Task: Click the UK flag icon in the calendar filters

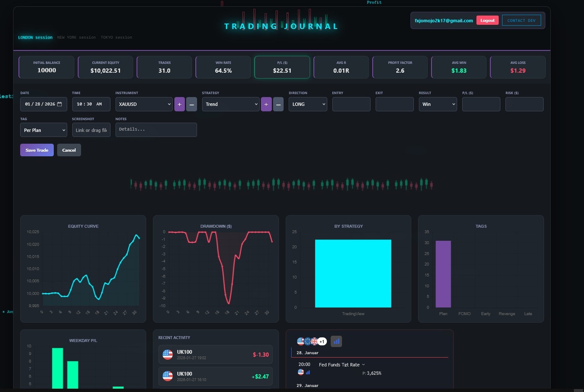Action: 314,341
